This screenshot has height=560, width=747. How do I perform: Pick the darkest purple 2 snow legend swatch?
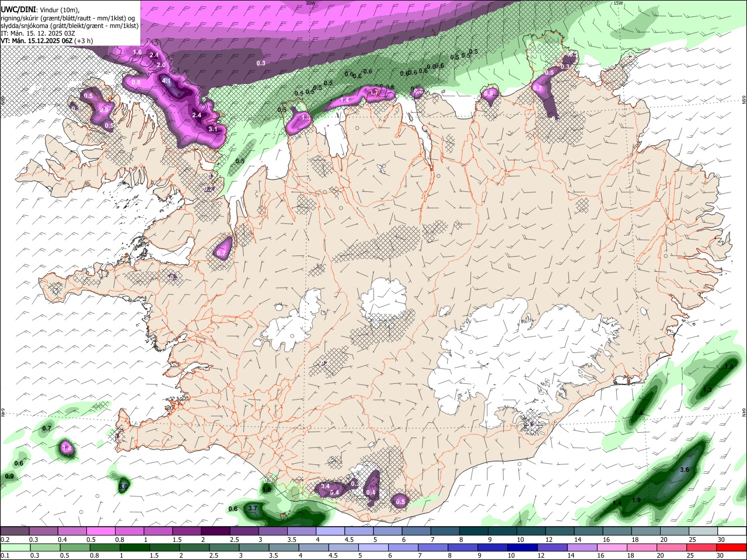coord(215,531)
